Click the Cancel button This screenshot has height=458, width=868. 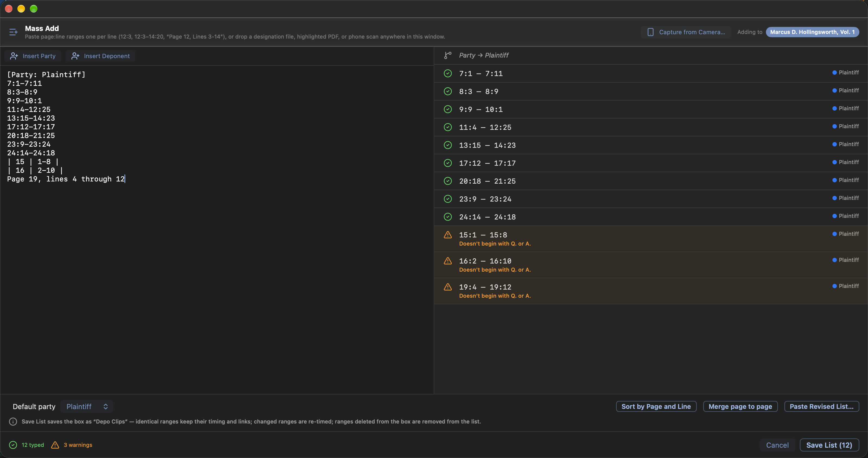click(777, 445)
